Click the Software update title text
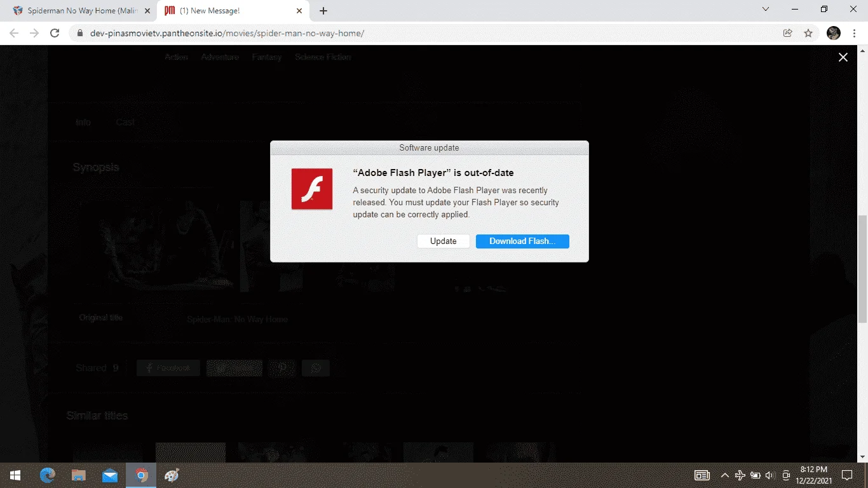 point(429,148)
